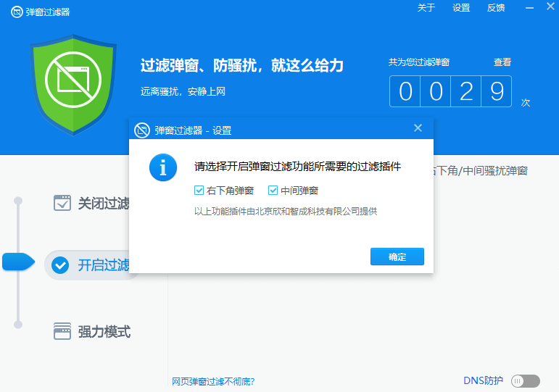The height and width of the screenshot is (392, 559).
Task: Open the 关于 menu
Action: tap(426, 8)
